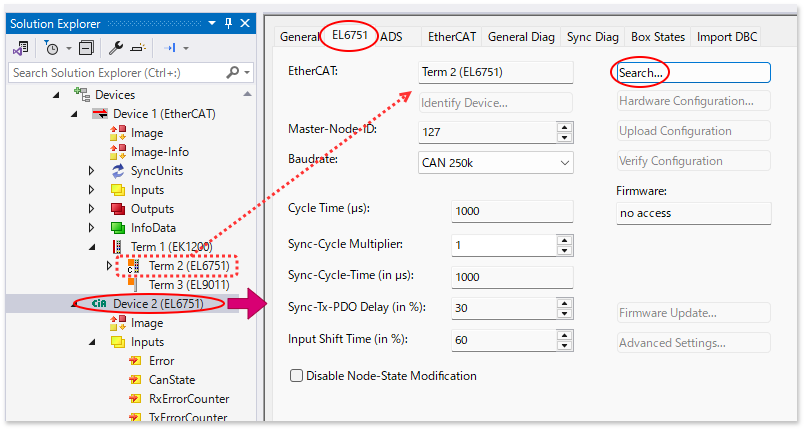Collapse the Device 1 (EtherCAT) tree node
Viewport: 804px width, 429px height.
pos(73,114)
